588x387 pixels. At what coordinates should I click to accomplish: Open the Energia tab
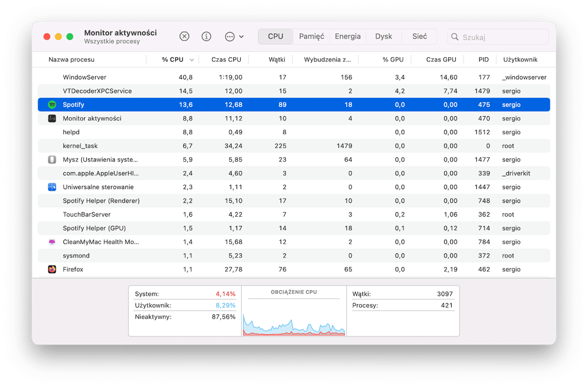point(348,36)
